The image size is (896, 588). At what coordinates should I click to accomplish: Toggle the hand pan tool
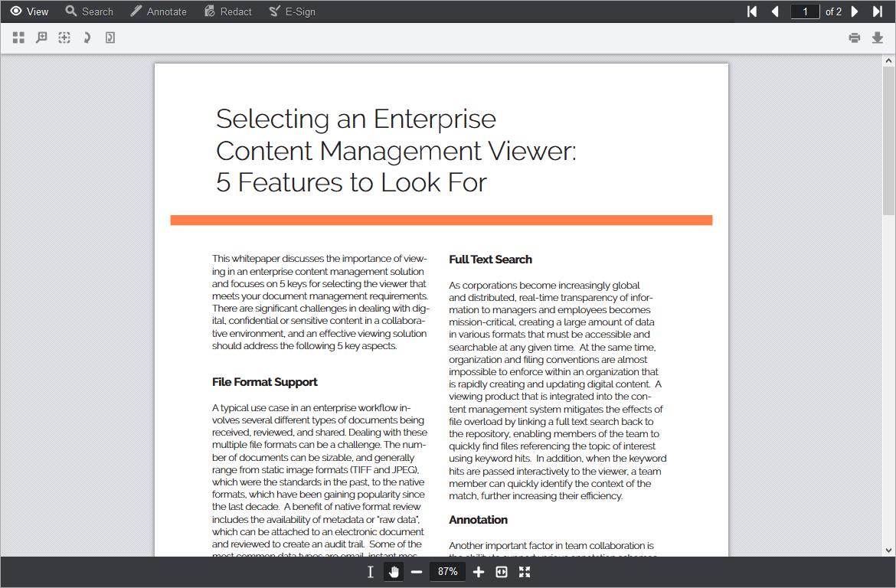coord(393,571)
